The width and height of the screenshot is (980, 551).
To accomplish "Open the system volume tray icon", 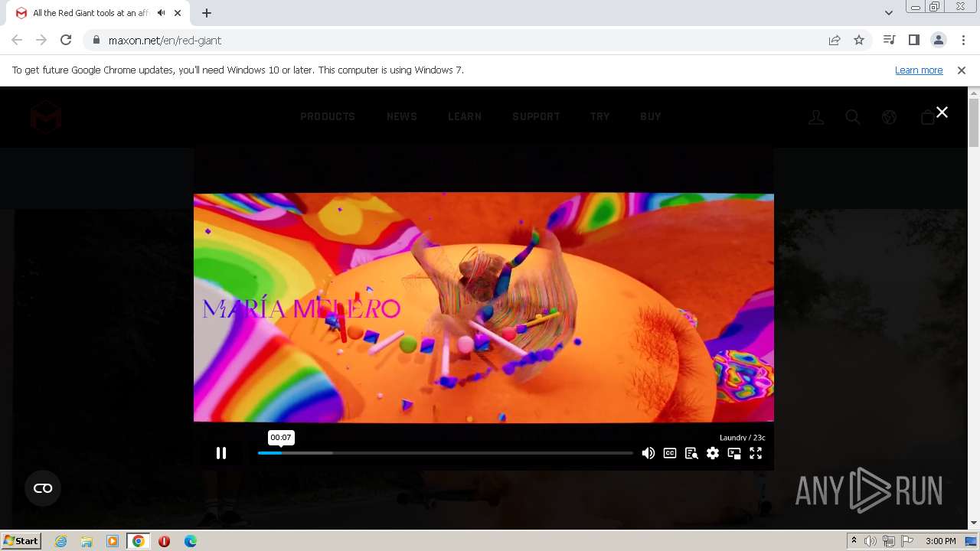I will [871, 541].
